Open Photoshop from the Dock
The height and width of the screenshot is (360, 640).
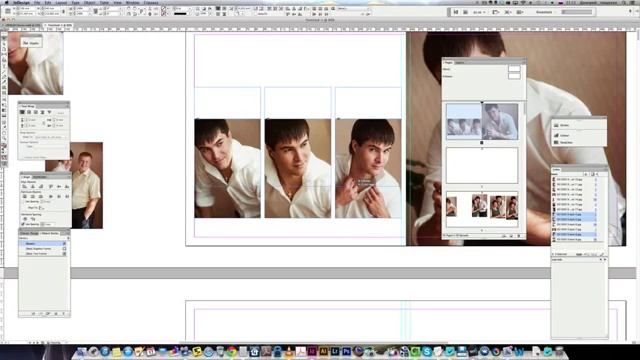347,351
